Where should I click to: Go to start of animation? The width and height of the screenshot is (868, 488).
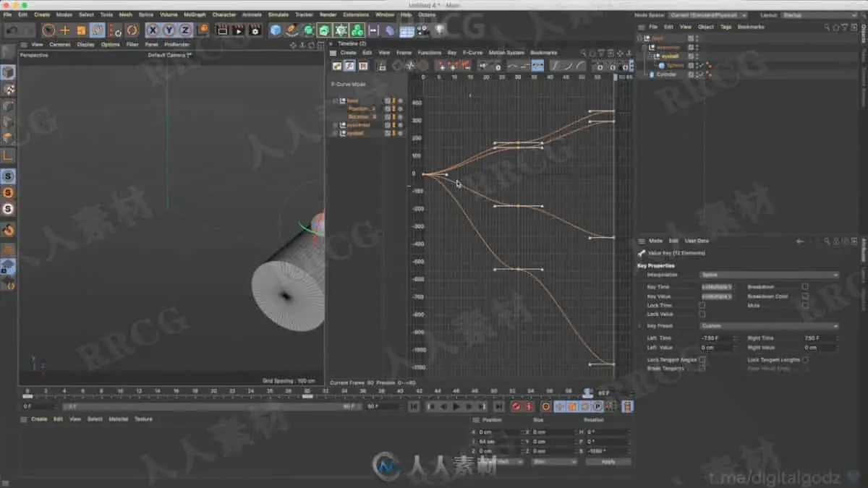[414, 407]
